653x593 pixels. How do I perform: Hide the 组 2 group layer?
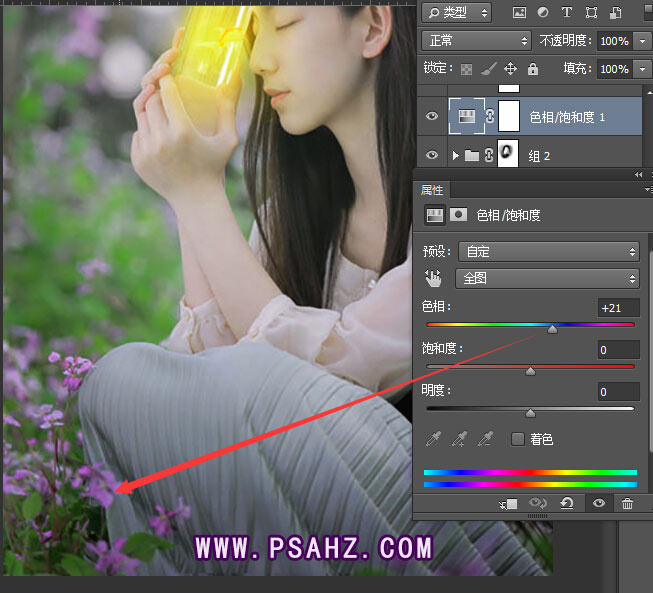pyautogui.click(x=432, y=155)
